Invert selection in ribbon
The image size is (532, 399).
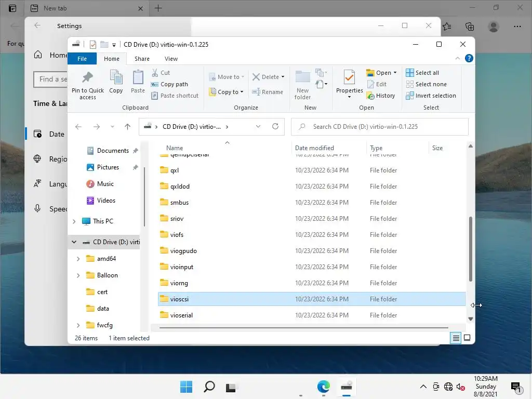pyautogui.click(x=431, y=96)
